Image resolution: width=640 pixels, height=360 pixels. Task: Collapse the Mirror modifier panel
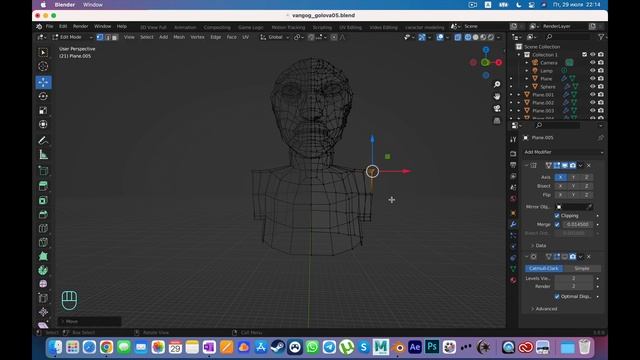click(x=527, y=165)
